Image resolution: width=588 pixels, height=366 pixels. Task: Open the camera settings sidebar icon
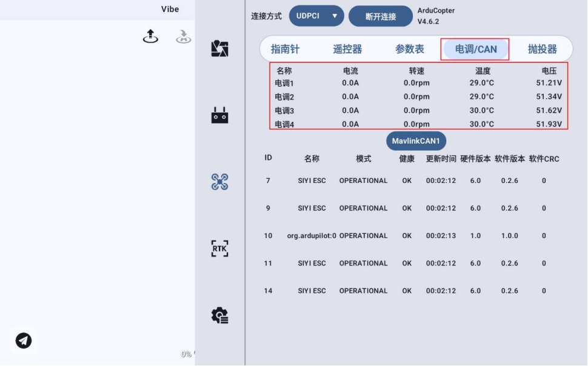pos(219,49)
